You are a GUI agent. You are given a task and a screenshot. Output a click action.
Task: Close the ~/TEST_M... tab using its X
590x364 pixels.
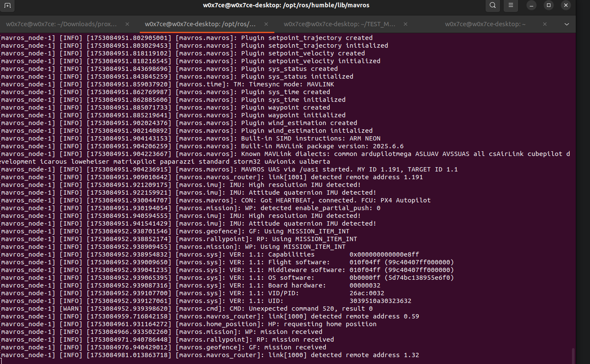(x=406, y=24)
